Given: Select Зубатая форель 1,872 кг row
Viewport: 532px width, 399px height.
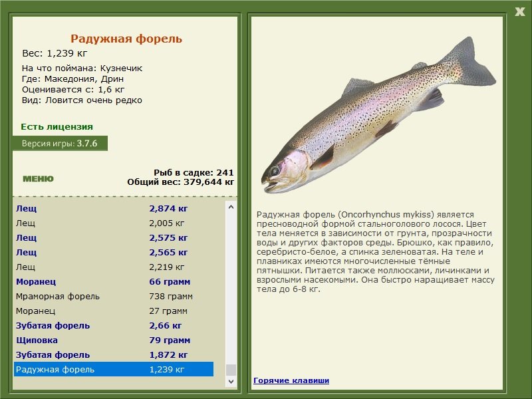Looking at the screenshot, I should click(114, 354).
